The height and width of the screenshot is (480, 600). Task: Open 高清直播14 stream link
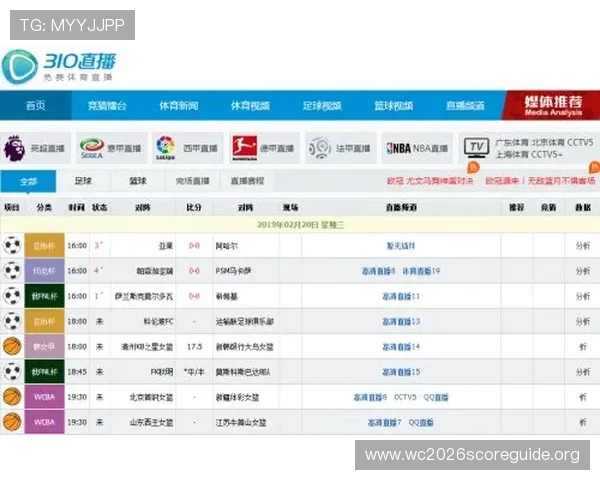pos(401,347)
